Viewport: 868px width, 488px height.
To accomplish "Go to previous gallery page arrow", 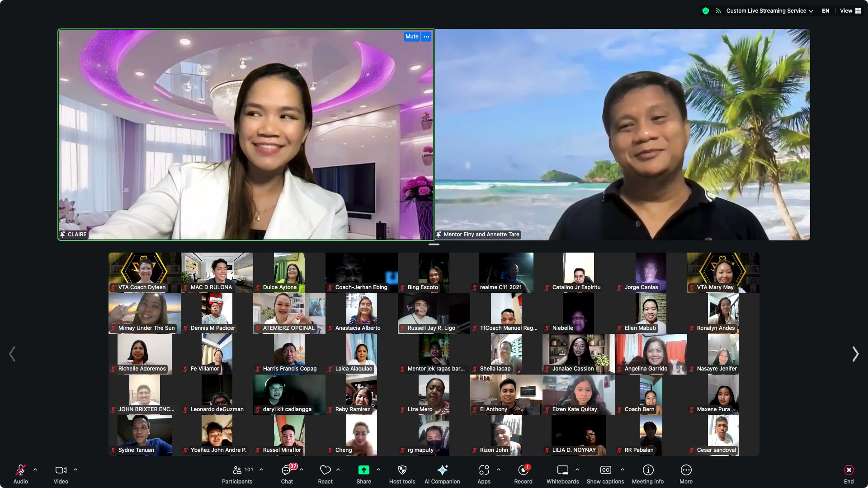I will click(x=13, y=354).
